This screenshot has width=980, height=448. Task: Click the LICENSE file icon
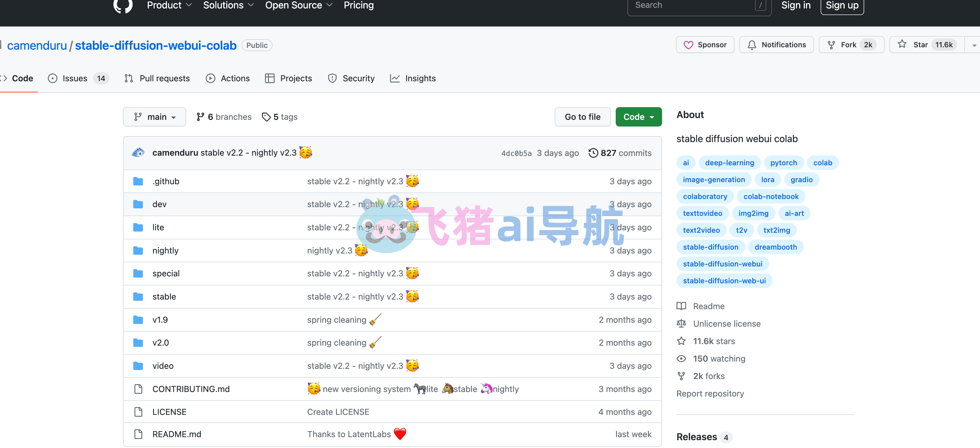tap(138, 412)
